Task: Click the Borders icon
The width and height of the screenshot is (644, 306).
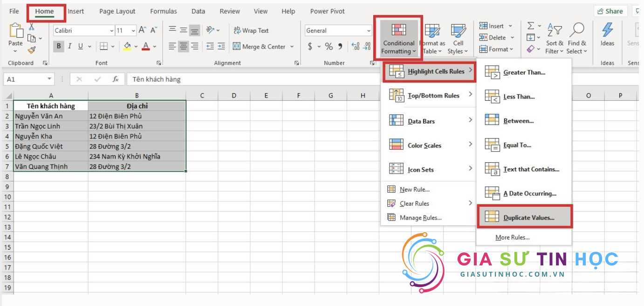Action: [x=103, y=46]
